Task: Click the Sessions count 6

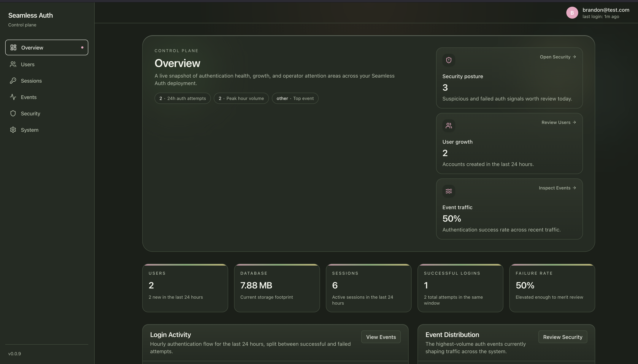Action: tap(335, 285)
